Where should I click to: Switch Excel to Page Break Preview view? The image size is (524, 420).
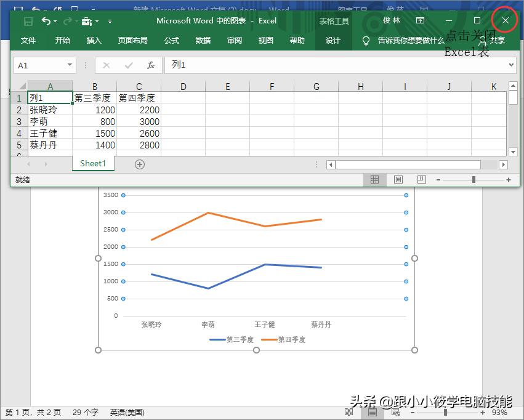click(421, 179)
